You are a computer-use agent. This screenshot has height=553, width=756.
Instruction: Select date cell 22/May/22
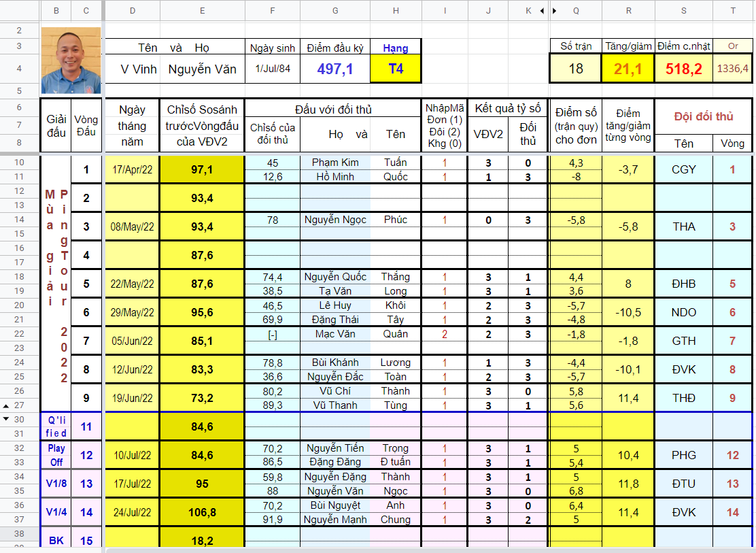pos(132,284)
